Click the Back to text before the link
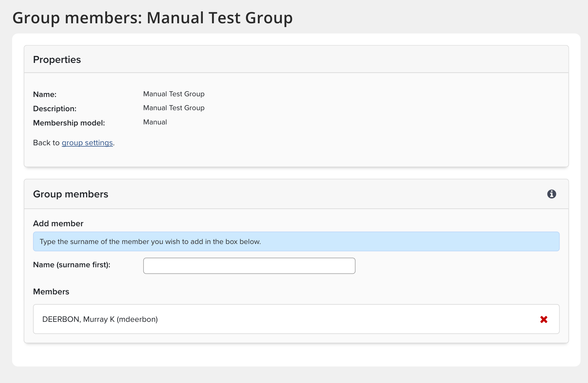 click(x=46, y=143)
